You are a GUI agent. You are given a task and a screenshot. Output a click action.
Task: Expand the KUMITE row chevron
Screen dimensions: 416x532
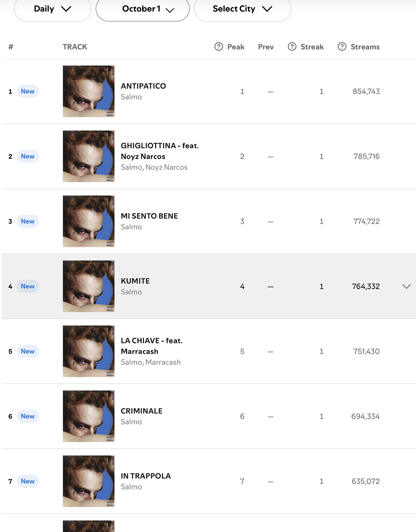click(x=406, y=286)
